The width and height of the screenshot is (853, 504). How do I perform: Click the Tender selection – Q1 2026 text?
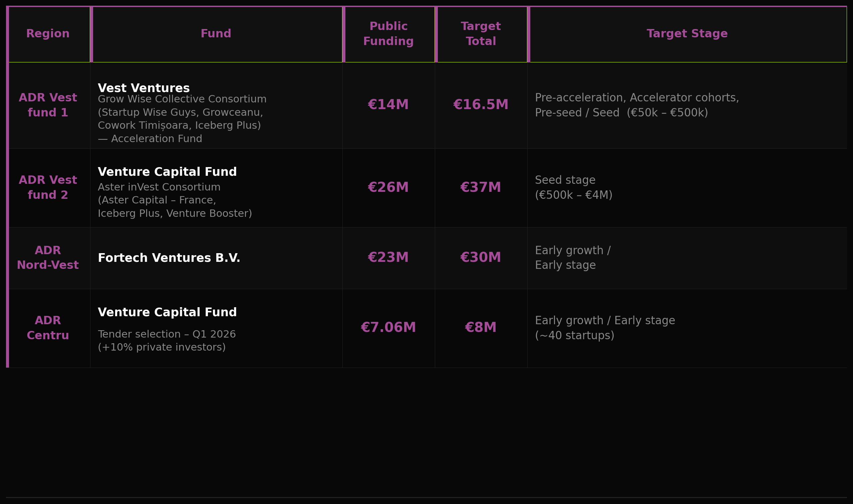coord(167,334)
